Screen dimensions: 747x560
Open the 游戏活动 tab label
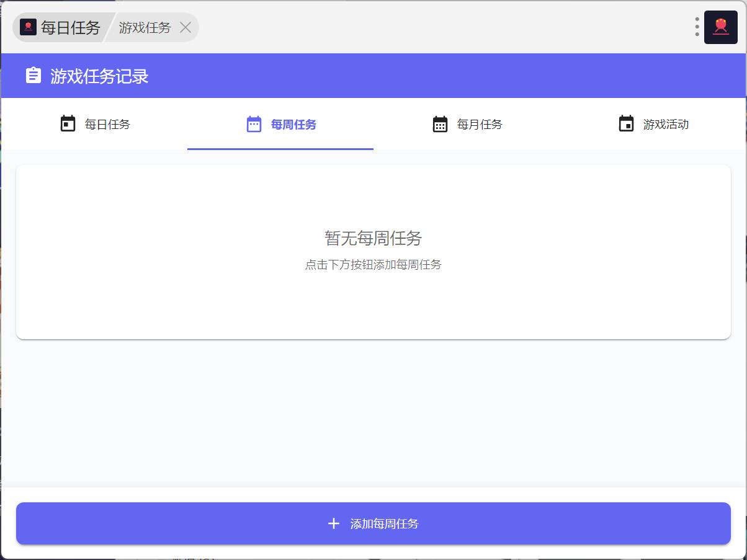[x=666, y=125]
